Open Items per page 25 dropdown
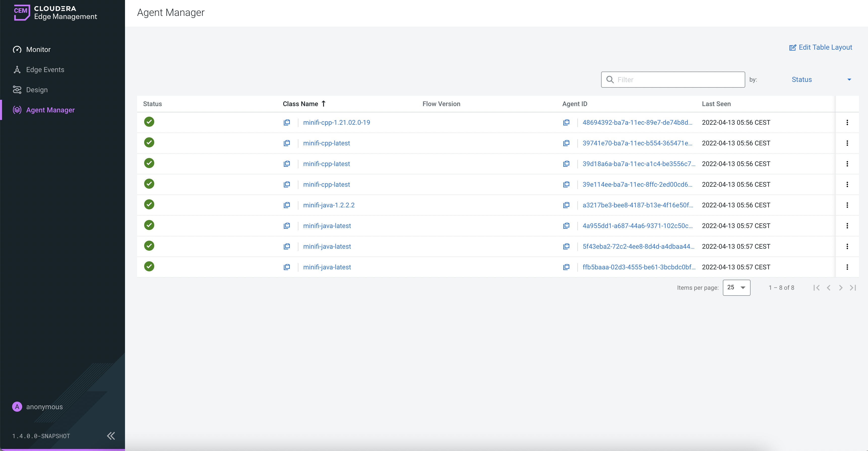 (x=736, y=288)
